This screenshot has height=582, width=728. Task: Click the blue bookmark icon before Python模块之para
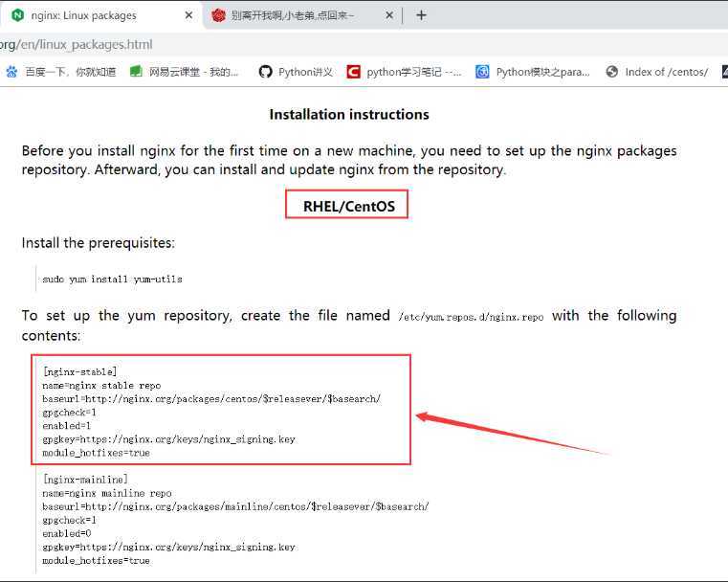(x=482, y=72)
